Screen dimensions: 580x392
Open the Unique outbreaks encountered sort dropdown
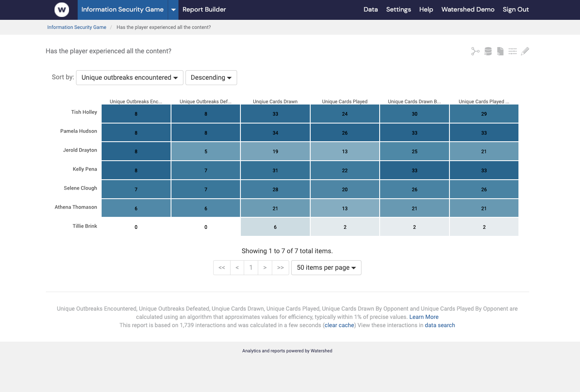pyautogui.click(x=129, y=77)
